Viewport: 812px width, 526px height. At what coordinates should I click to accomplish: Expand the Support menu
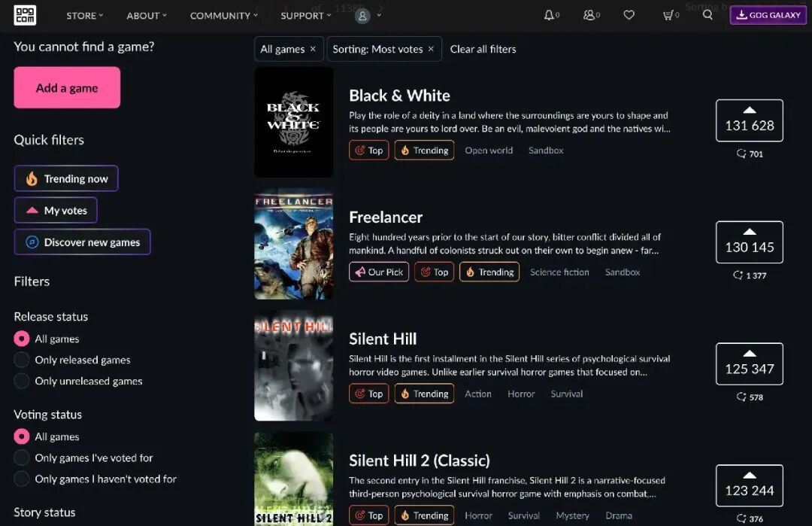(305, 16)
